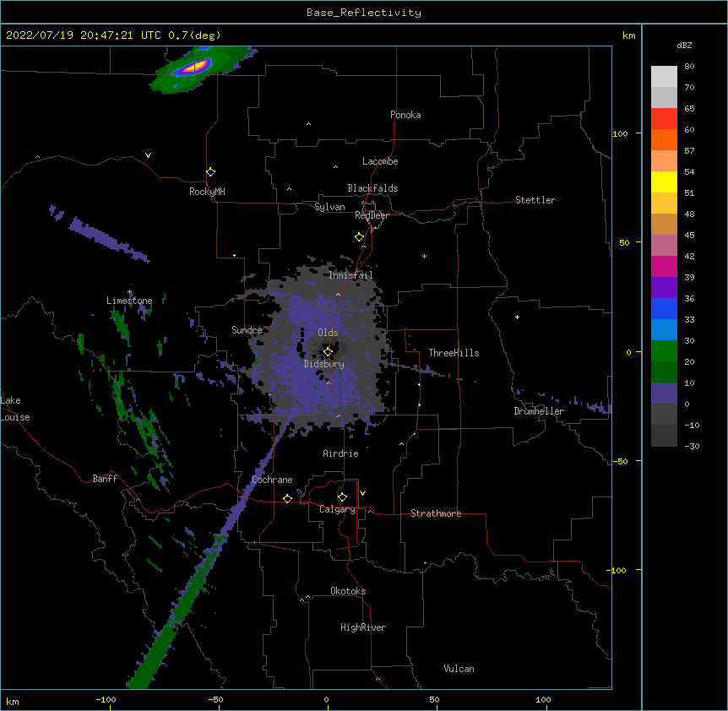Click the yellow diamond marker south of RedDeer
728x711 pixels.
click(x=360, y=237)
